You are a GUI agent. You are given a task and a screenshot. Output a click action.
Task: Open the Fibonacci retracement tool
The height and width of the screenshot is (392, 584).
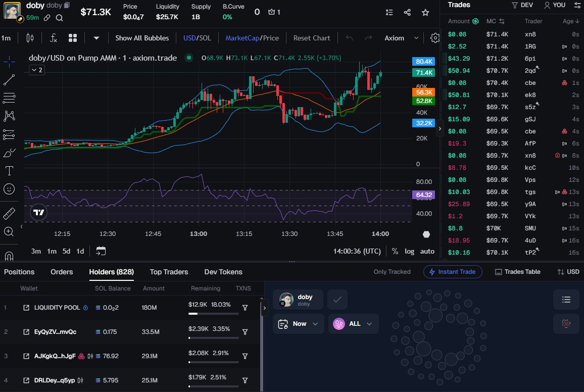point(9,98)
